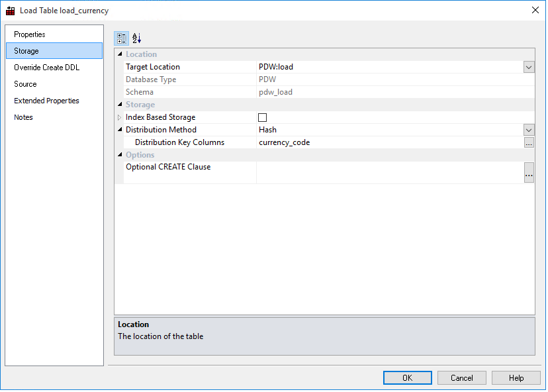Click the currency_code key column value
Viewport: 548px width, 392px height.
(284, 142)
